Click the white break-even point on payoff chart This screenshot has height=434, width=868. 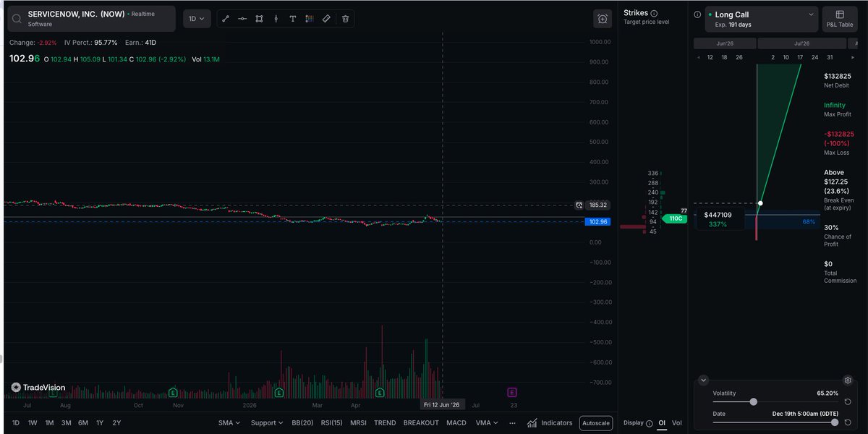click(x=760, y=203)
